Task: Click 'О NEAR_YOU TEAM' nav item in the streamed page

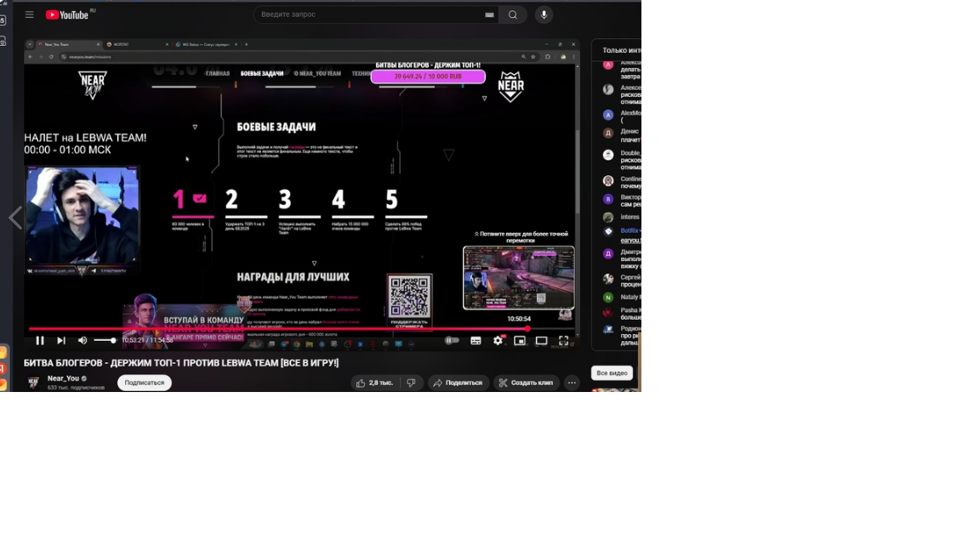Action: tap(317, 74)
